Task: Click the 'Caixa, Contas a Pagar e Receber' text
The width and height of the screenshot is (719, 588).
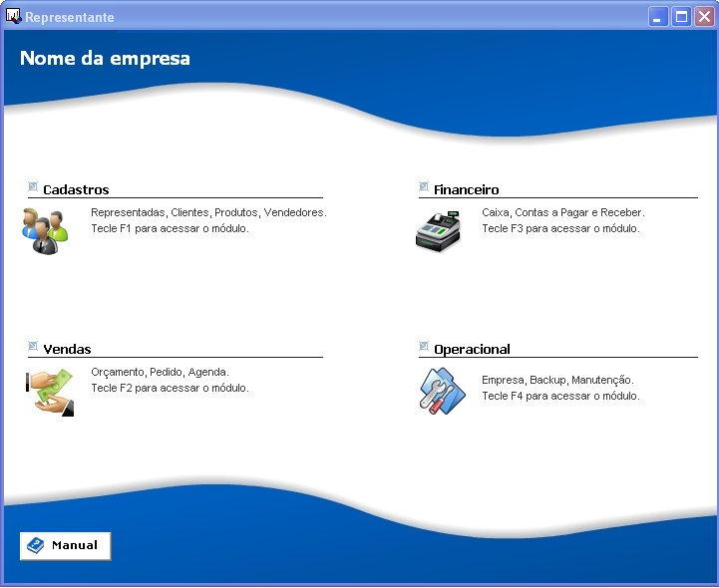Action: 562,212
